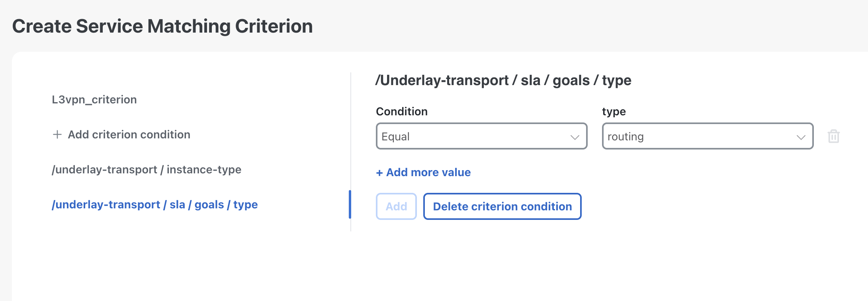Click the routing value text in type
The image size is (868, 301).
(626, 137)
